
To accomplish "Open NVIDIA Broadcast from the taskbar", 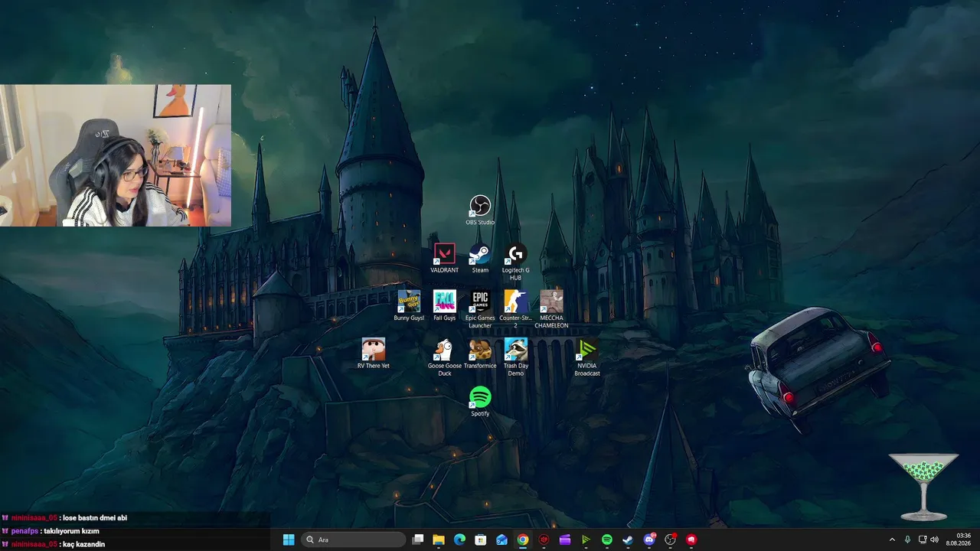I will point(586,540).
